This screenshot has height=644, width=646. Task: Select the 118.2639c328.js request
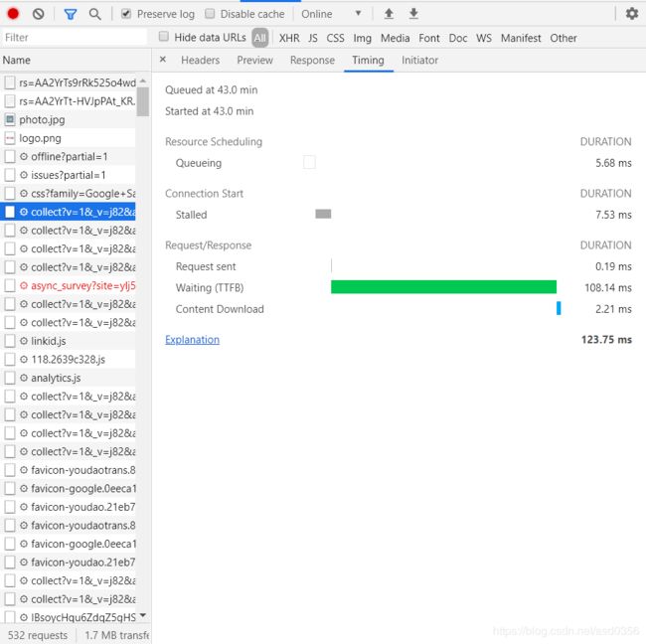tap(68, 360)
